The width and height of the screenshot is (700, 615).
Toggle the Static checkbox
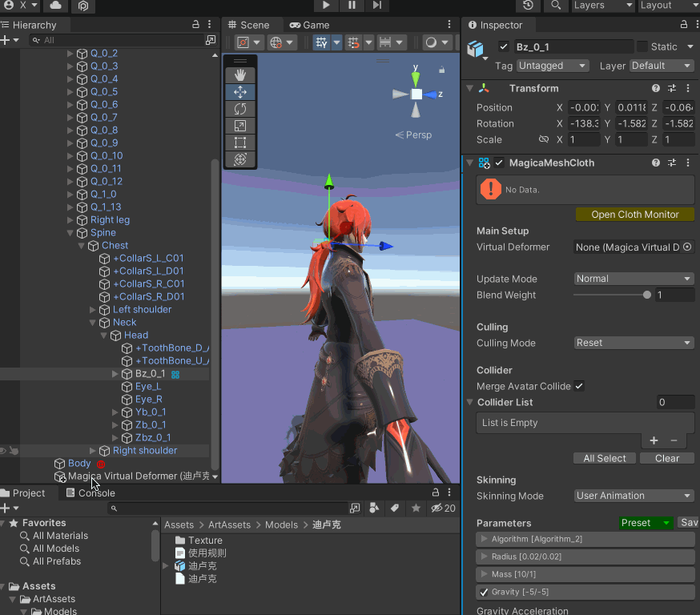(642, 46)
